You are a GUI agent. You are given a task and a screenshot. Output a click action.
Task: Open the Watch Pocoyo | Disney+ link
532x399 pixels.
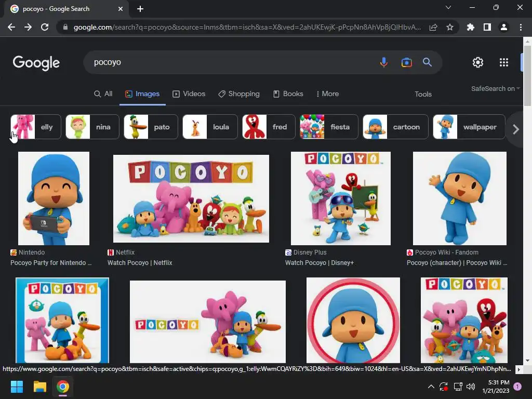click(x=320, y=262)
